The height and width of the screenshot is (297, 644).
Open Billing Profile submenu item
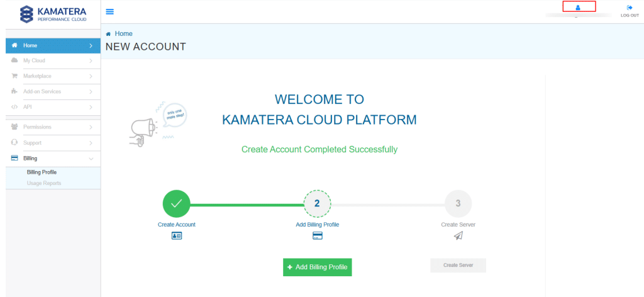[x=42, y=172]
